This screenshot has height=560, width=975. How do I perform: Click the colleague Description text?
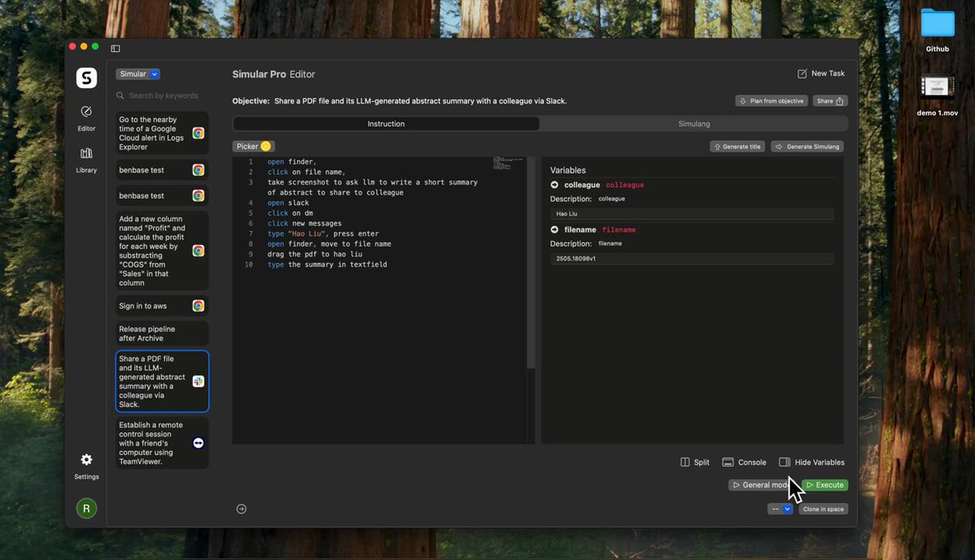click(x=611, y=199)
